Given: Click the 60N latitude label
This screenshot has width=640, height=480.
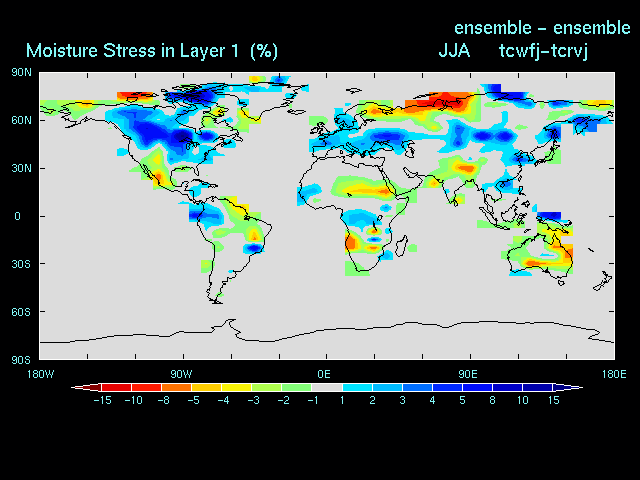Looking at the screenshot, I should (21, 120).
